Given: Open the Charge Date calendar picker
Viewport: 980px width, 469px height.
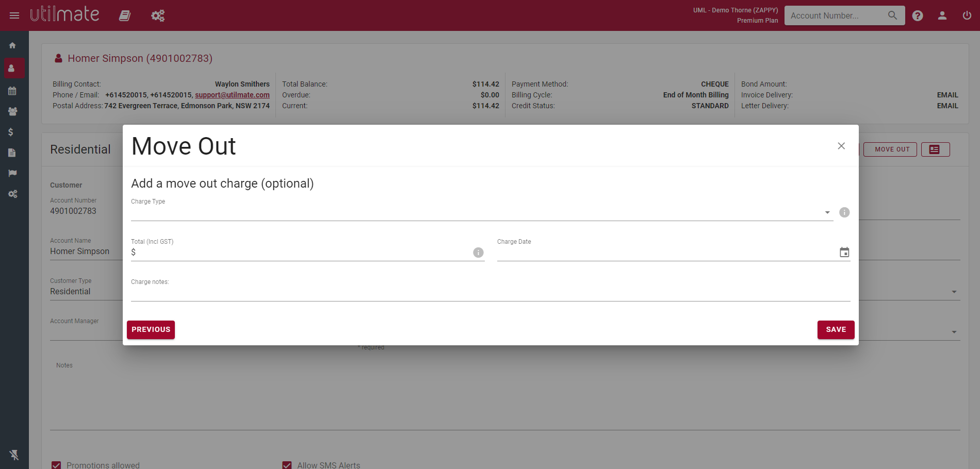Looking at the screenshot, I should tap(844, 252).
